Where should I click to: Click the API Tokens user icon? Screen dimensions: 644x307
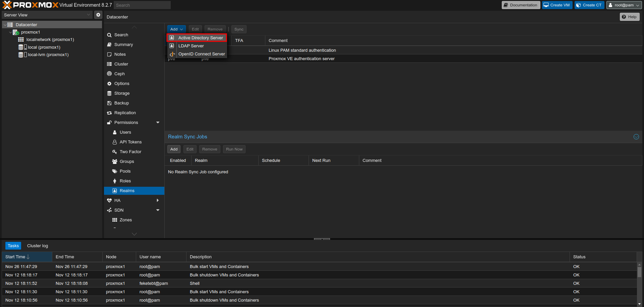click(x=115, y=142)
